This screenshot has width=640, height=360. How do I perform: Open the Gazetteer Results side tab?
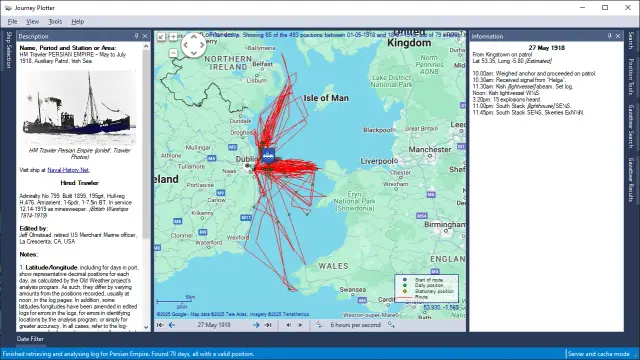[631, 180]
